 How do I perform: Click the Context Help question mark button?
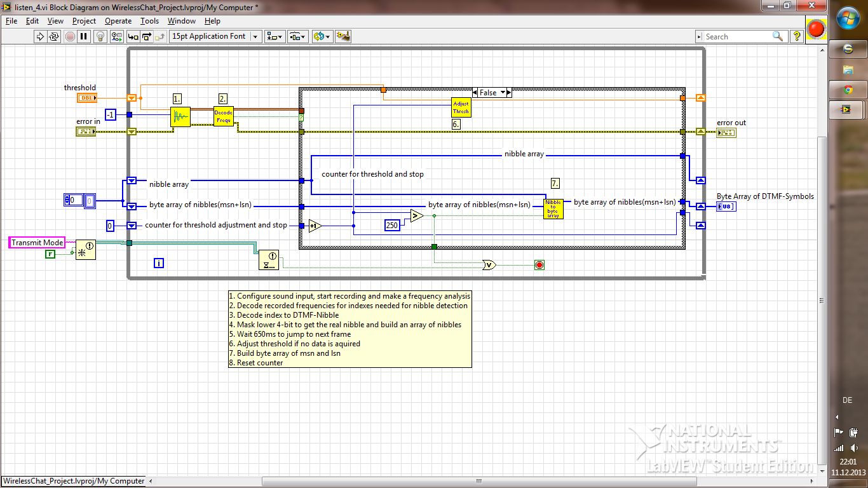click(x=796, y=36)
